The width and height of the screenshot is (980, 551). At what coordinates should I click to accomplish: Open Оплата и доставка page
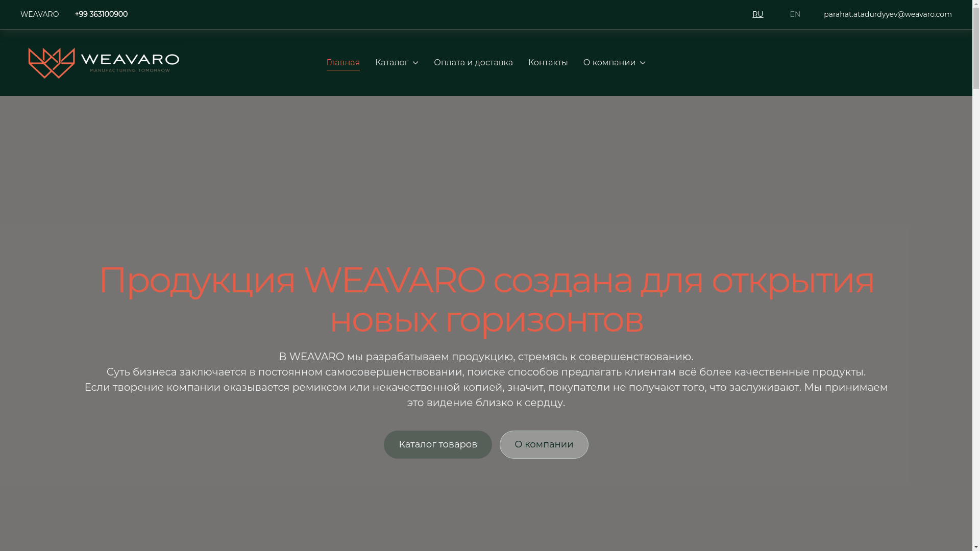(x=473, y=63)
